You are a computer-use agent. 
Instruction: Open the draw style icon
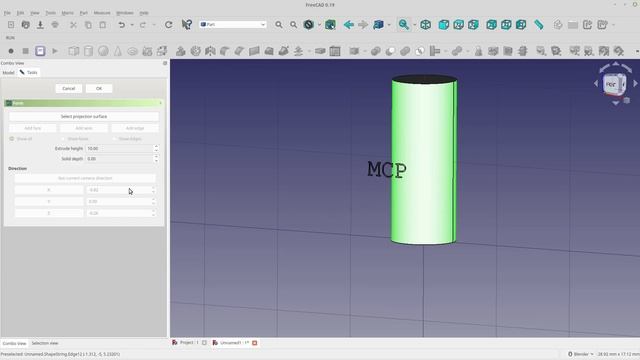[309, 25]
